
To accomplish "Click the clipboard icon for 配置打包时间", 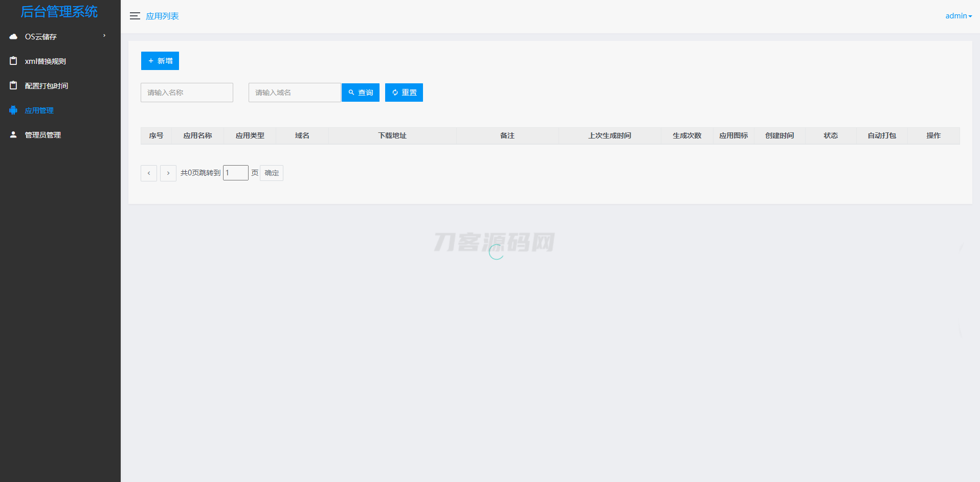I will tap(13, 85).
